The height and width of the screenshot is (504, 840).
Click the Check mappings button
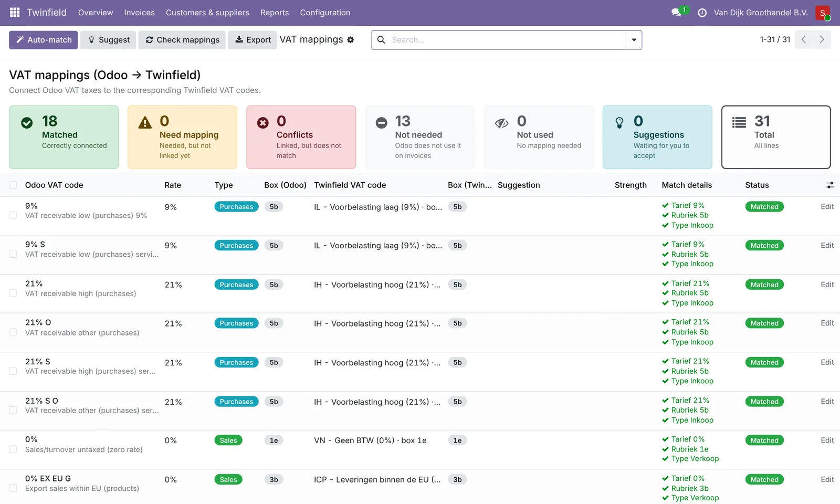[182, 40]
